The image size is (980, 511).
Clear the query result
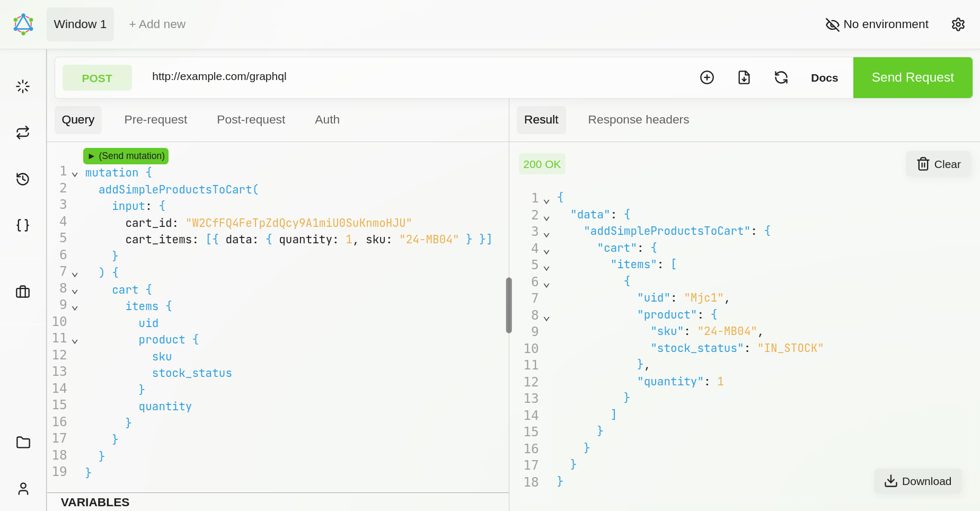[x=938, y=164]
